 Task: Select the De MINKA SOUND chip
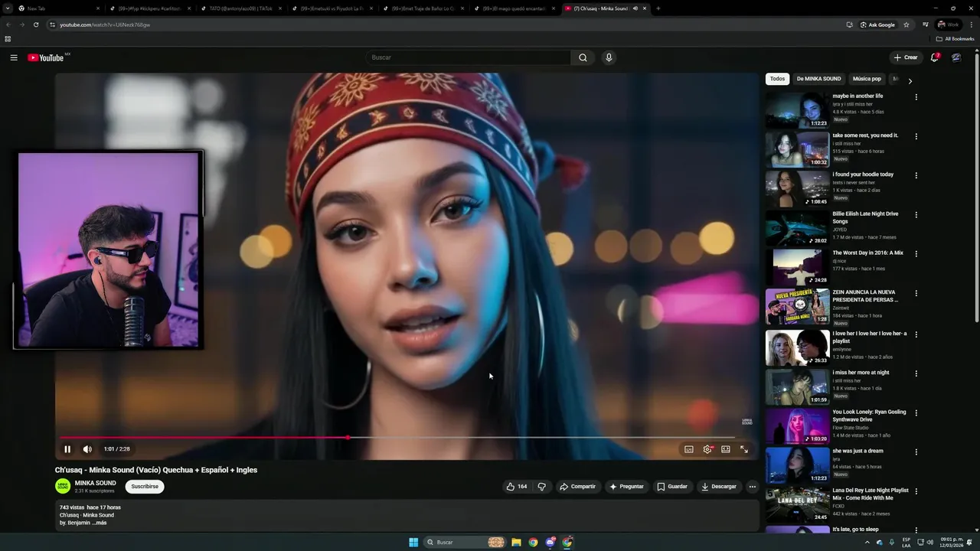[818, 79]
